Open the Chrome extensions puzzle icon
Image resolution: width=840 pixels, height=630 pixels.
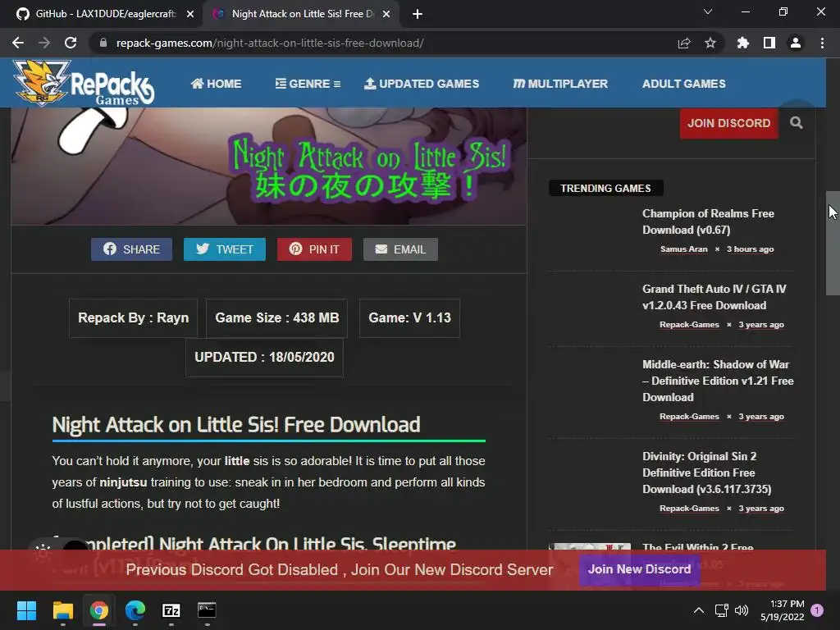point(742,43)
